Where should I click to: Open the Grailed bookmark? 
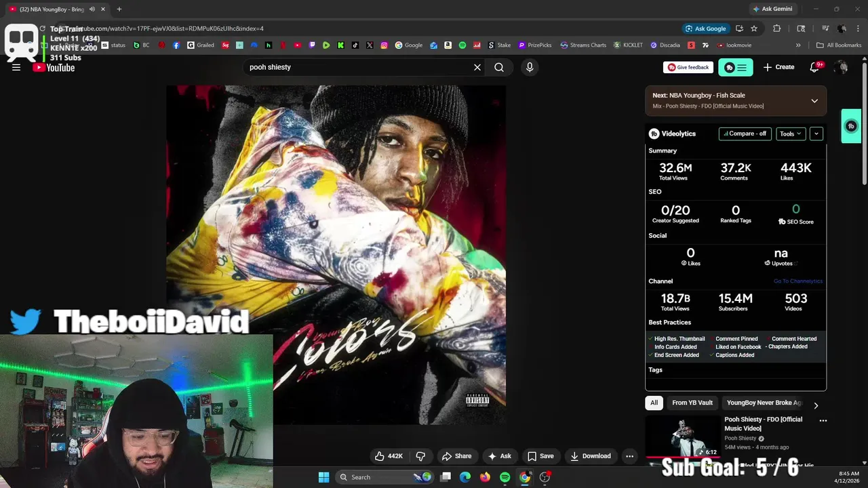click(x=201, y=45)
